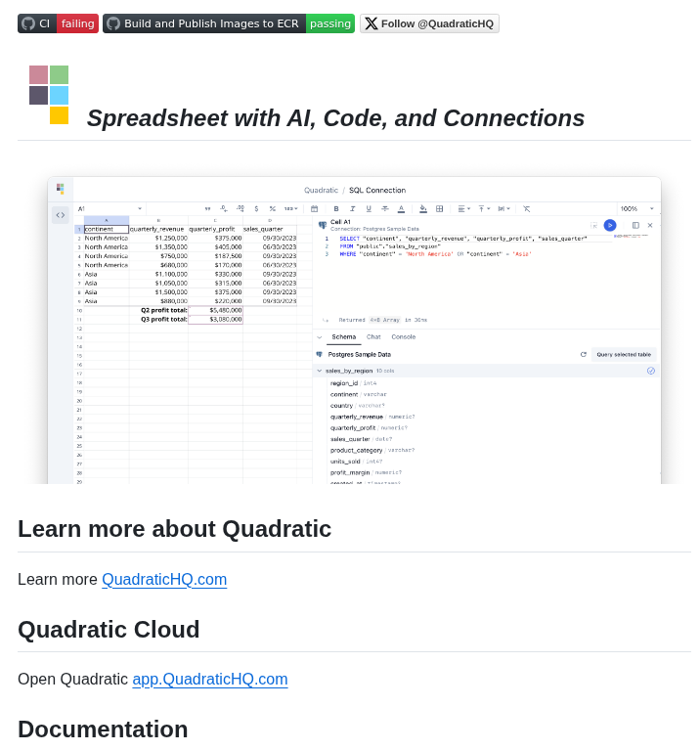Viewport: 700px width, 751px height.
Task: Follow @QuadraticHQ on X
Action: point(429,23)
